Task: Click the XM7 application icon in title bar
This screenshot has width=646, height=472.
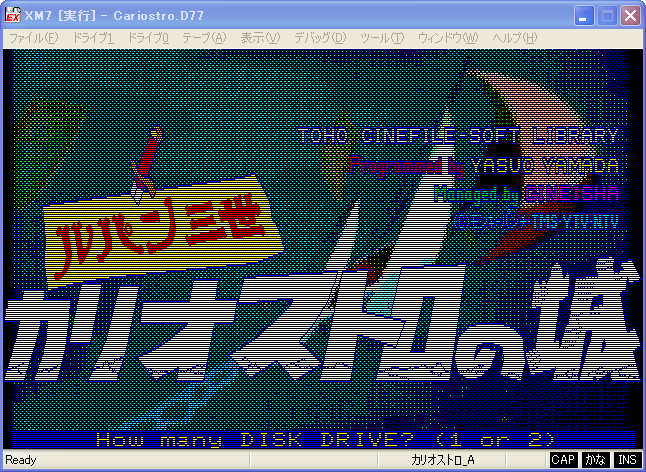Action: click(13, 16)
